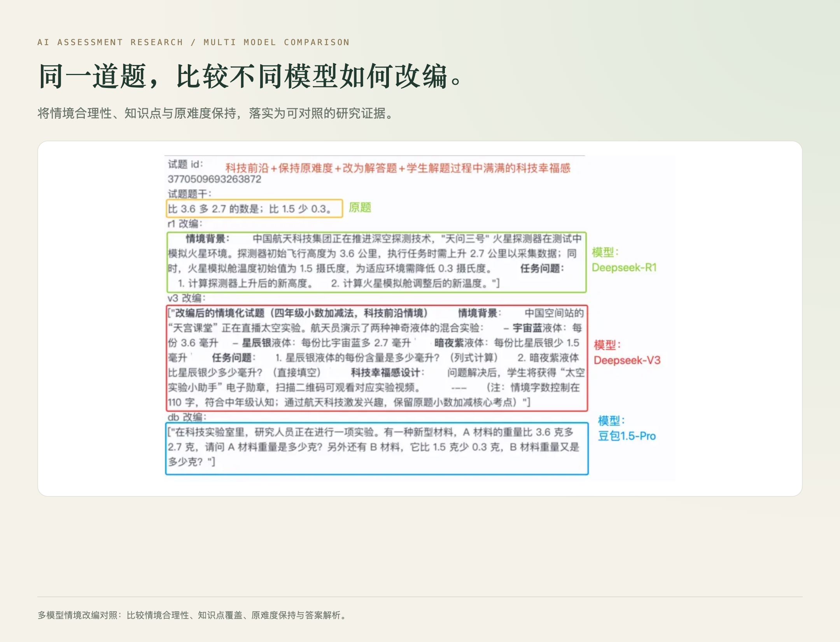Click the '试题题干:' label
The image size is (840, 642).
coord(189,194)
